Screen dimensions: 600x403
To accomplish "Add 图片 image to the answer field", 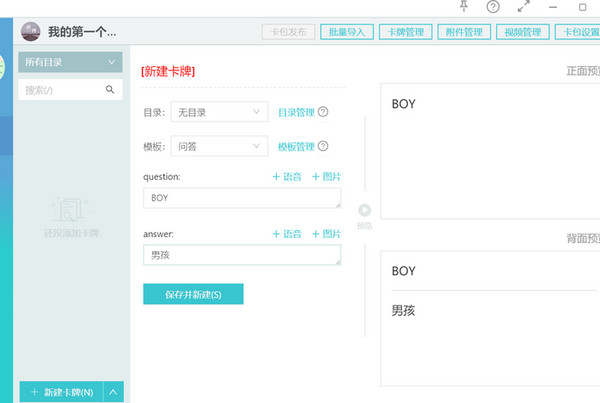I will [x=326, y=234].
